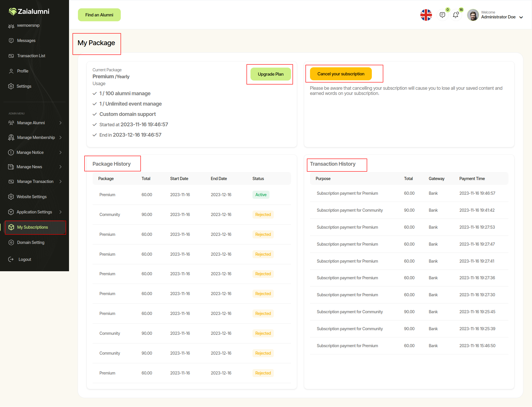Click the Active status badge
The width and height of the screenshot is (532, 407).
(261, 195)
